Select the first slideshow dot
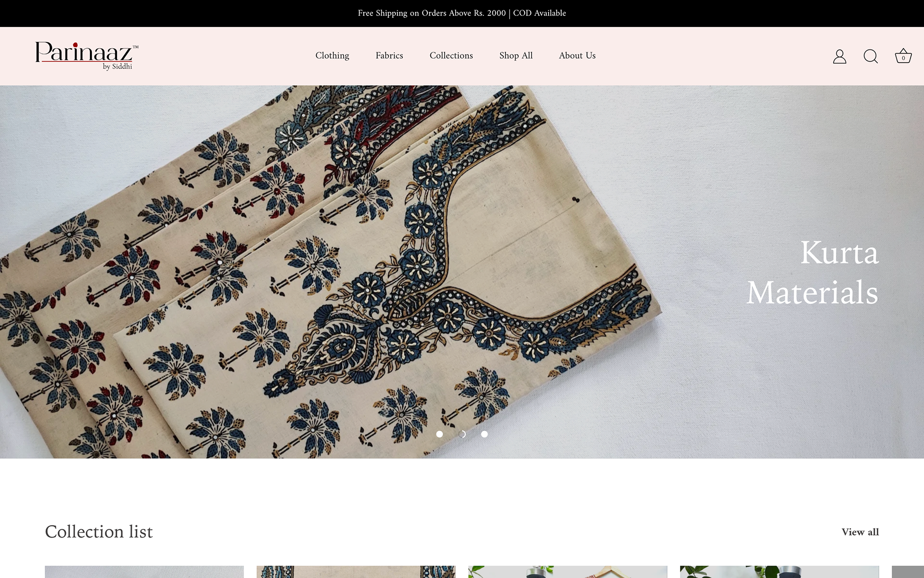The height and width of the screenshot is (578, 924). [439, 434]
